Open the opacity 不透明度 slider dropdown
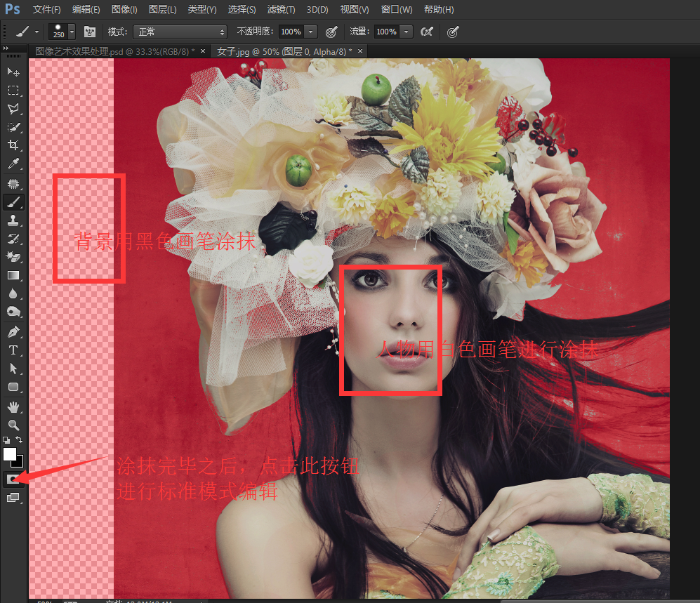Screen dimensions: 700x603 tap(310, 32)
